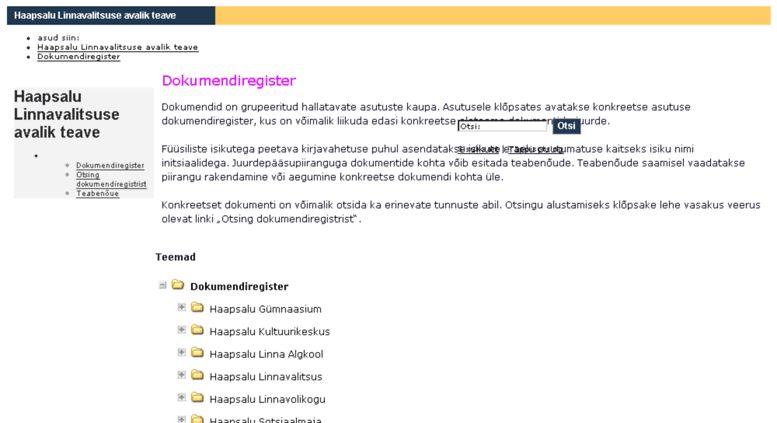Click the Haapsalu Linnavalitsus folder icon
Image resolution: width=777 pixels, height=423 pixels.
197,375
